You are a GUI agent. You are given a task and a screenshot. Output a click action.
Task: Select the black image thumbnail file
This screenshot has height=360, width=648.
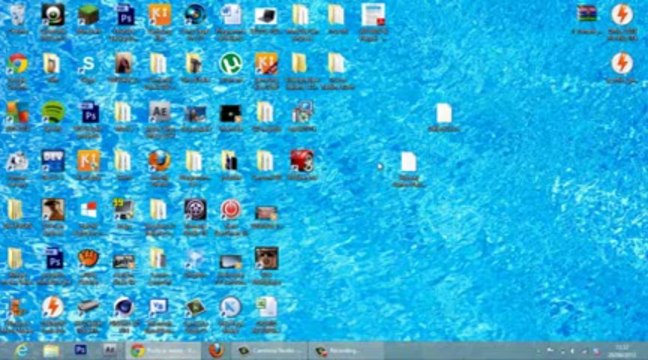(x=231, y=113)
